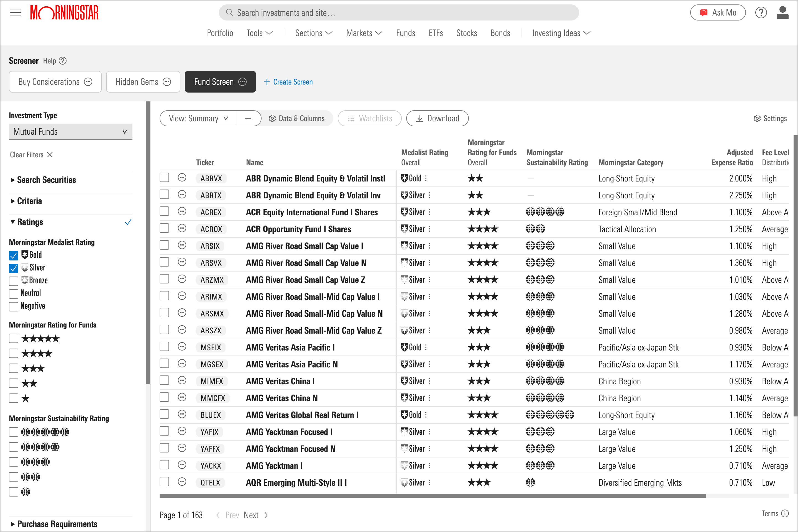Open the Investment Type Mutual Funds dropdown
The height and width of the screenshot is (532, 798).
(x=71, y=132)
